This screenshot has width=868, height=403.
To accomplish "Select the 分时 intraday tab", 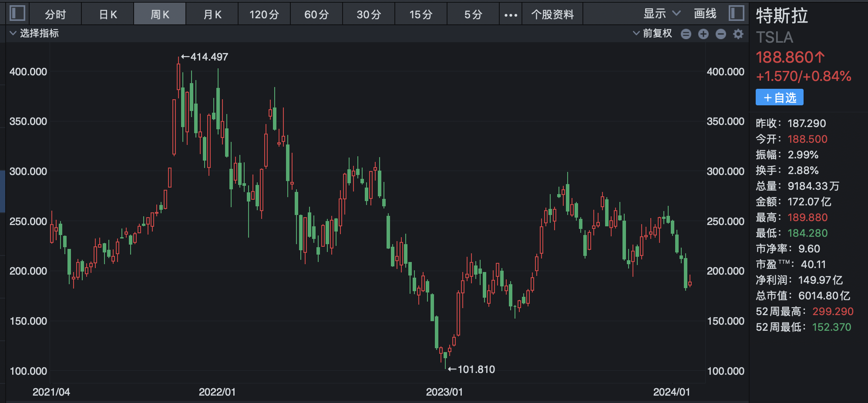I will click(55, 15).
